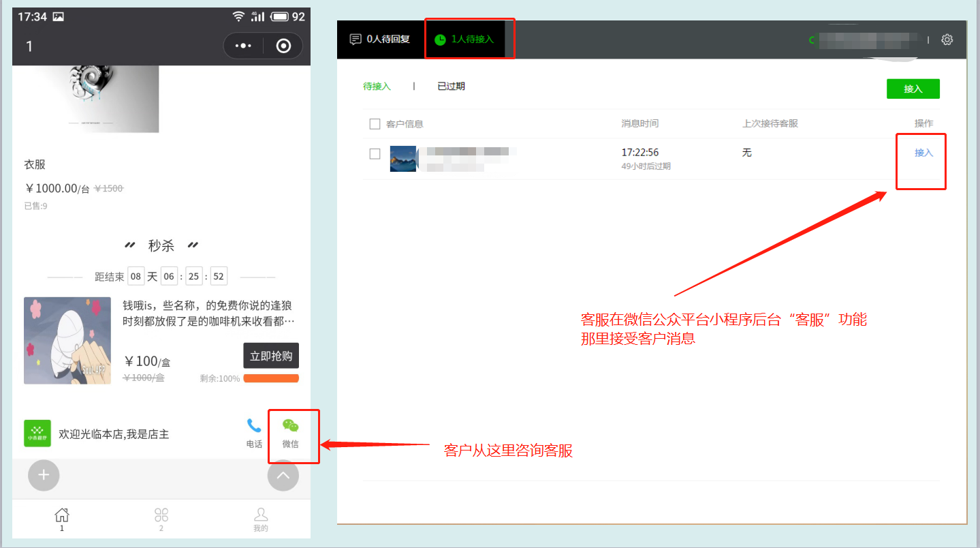This screenshot has width=980, height=548.
Task: Click the 接入 link in customer row
Action: coord(923,153)
